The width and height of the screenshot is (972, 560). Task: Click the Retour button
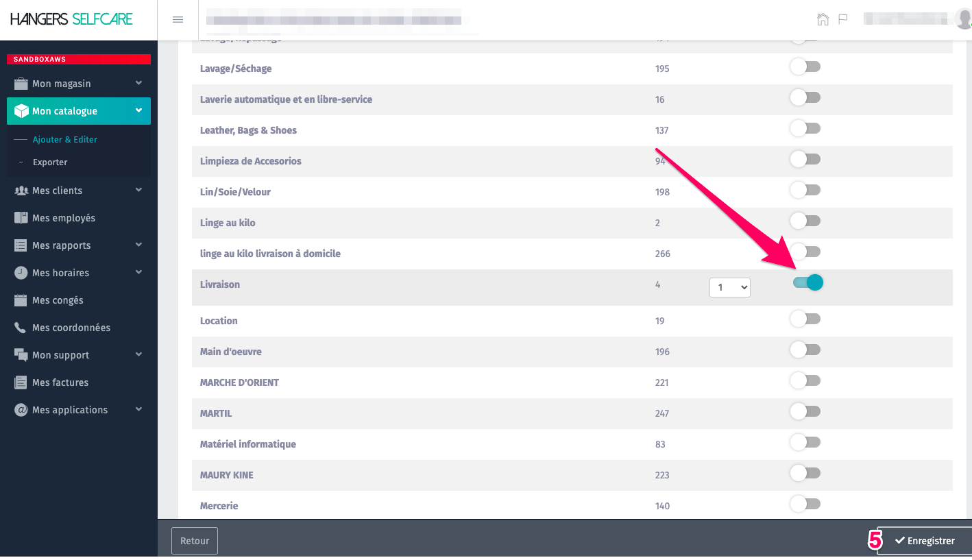pyautogui.click(x=195, y=541)
